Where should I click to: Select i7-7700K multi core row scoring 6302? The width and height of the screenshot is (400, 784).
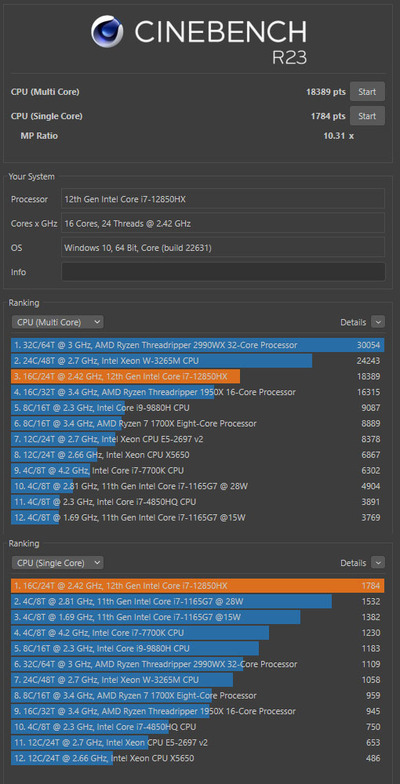198,470
